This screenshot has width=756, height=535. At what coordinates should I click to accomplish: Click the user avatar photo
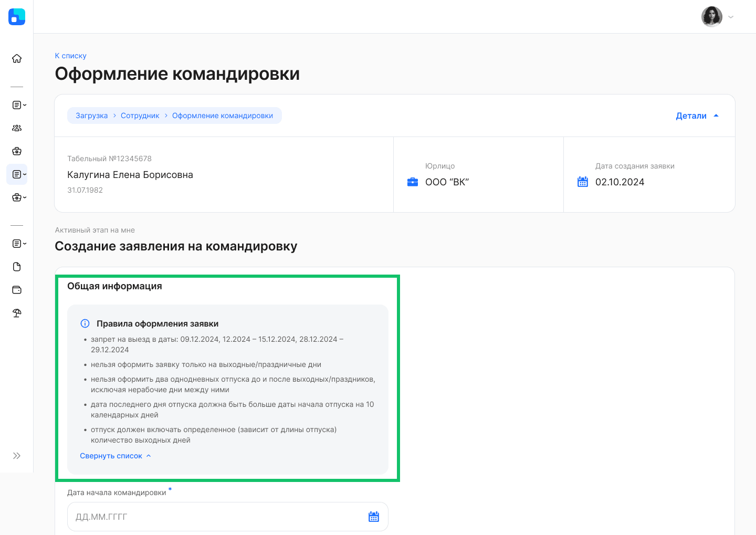click(712, 17)
